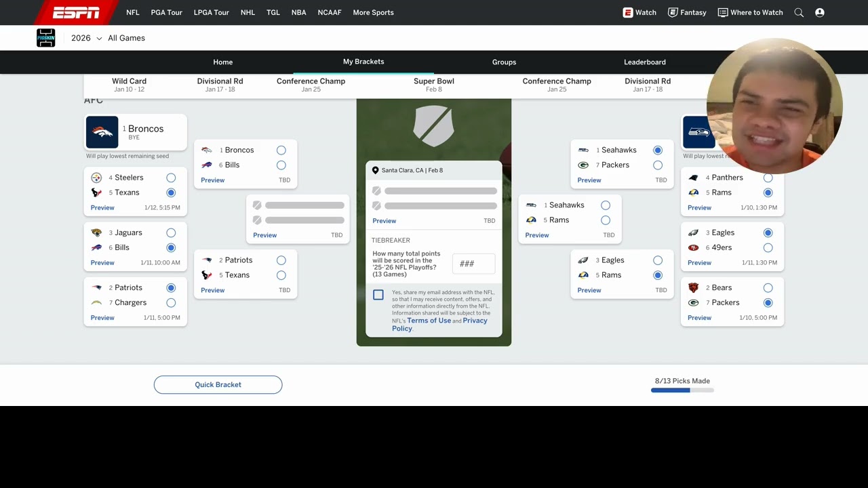Select Texans radio in Patriots-Texans matchup

pyautogui.click(x=281, y=275)
